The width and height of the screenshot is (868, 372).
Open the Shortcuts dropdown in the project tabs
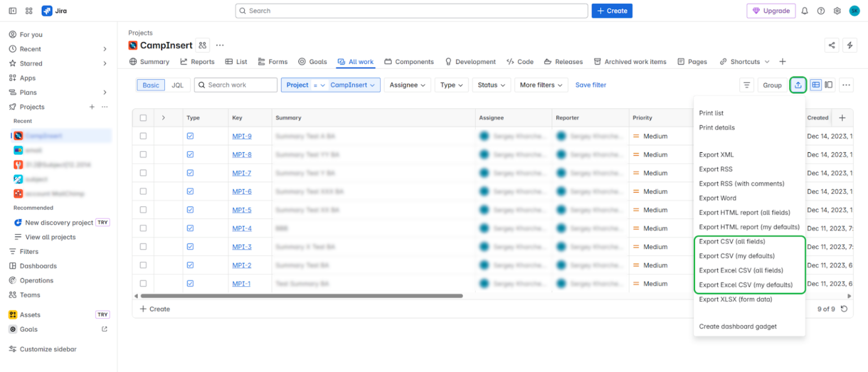744,62
